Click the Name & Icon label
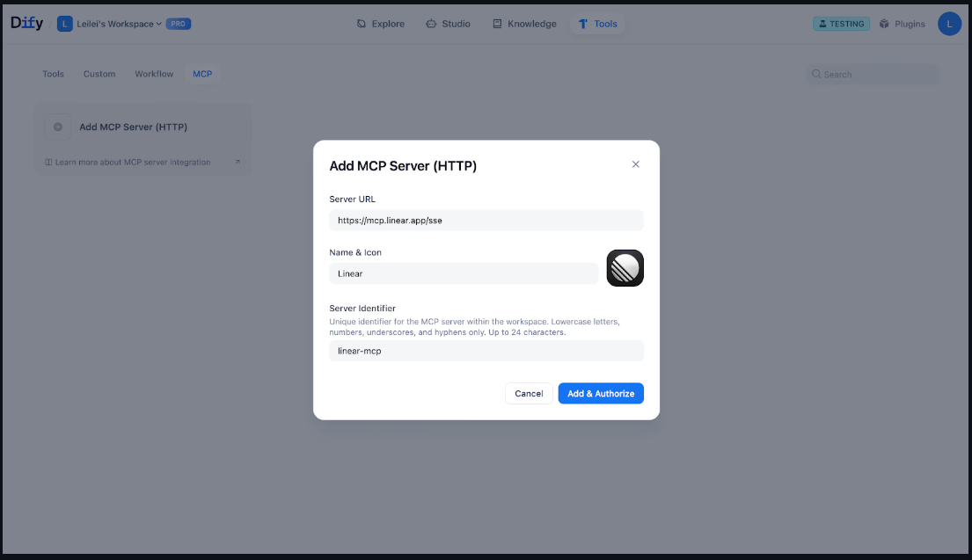 pyautogui.click(x=355, y=252)
